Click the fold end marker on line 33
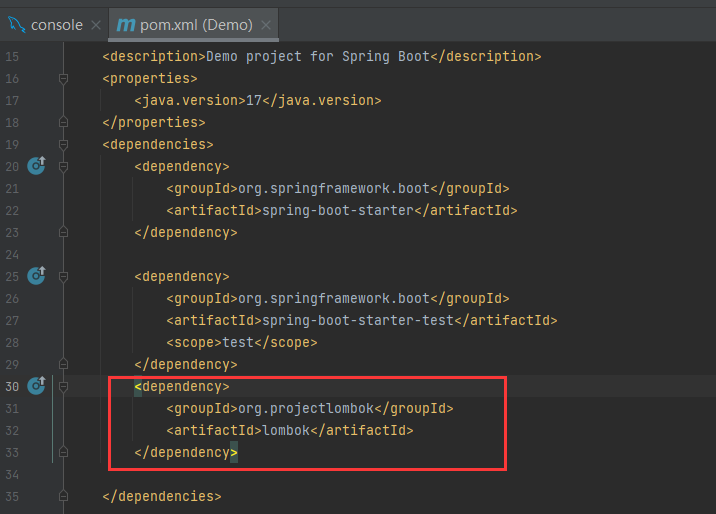Viewport: 716px width, 514px height. point(63,452)
